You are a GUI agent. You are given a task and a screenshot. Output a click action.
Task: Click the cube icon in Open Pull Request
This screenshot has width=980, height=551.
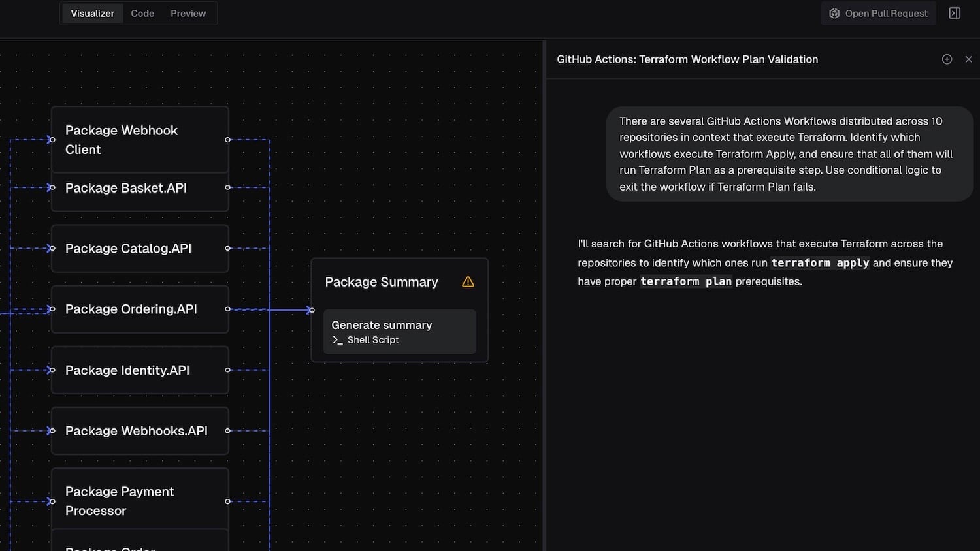pos(834,13)
